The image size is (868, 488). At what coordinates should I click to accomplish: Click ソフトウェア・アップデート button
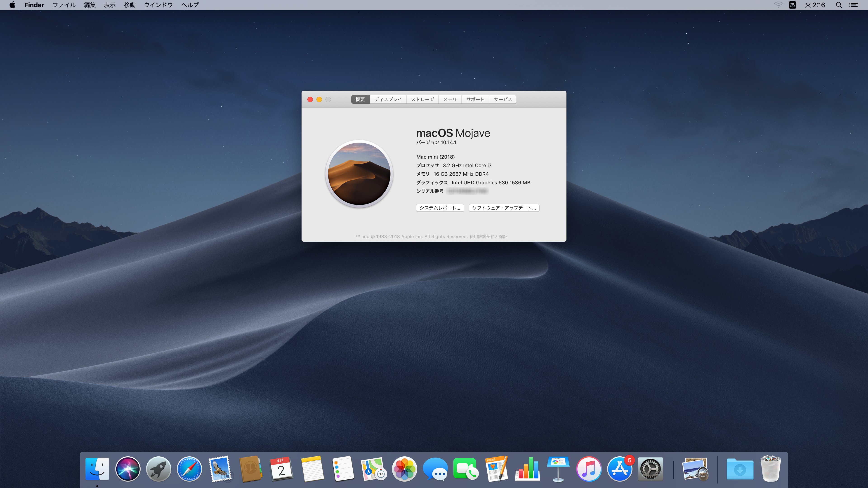coord(504,208)
